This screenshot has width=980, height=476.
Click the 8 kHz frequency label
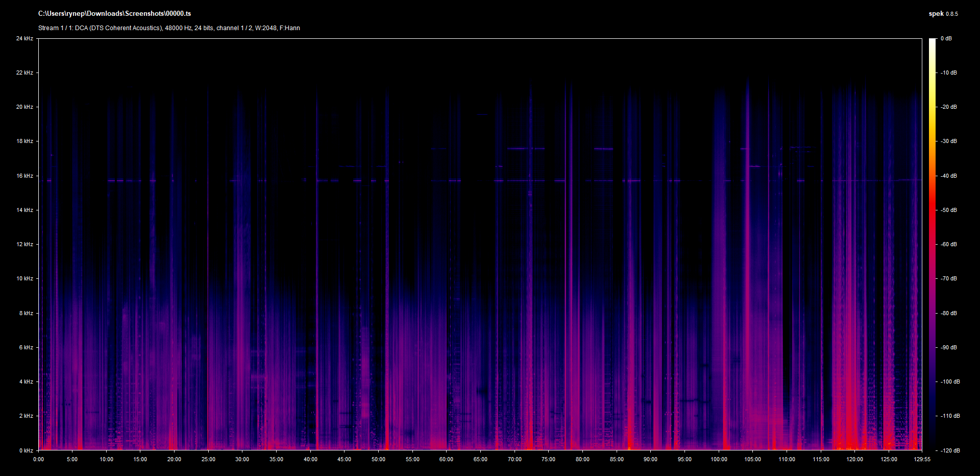(26, 313)
